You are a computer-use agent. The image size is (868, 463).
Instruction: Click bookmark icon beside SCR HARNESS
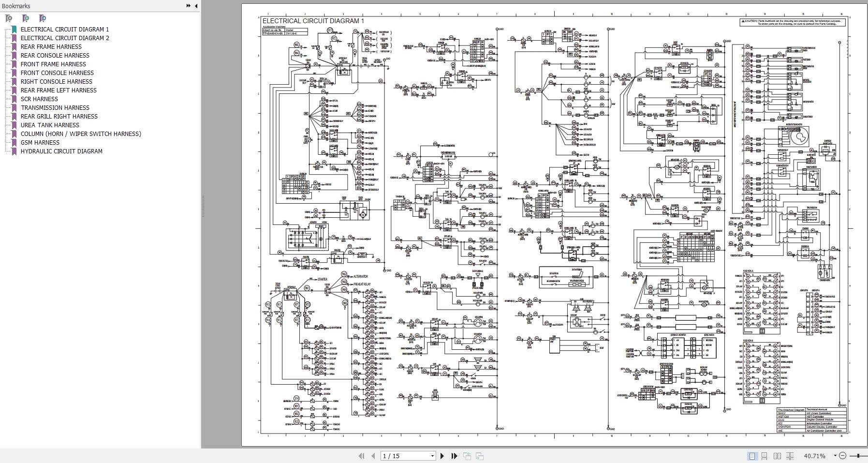pos(14,99)
